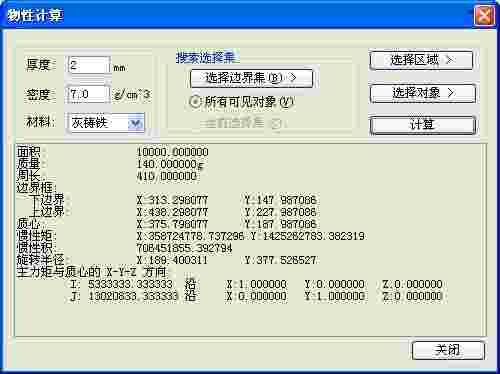The width and height of the screenshot is (500, 374).
Task: Click the mass value 140.000000g
Action: [170, 164]
